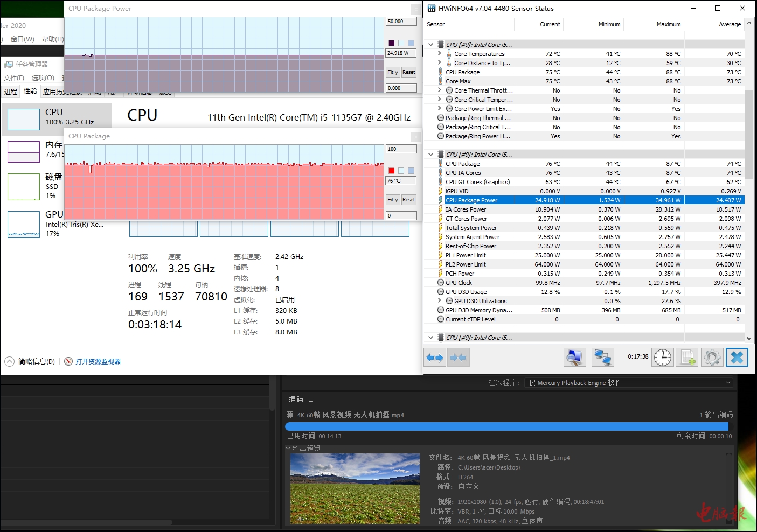Reset the timer with the clock icon
This screenshot has width=757, height=532.
pyautogui.click(x=663, y=357)
